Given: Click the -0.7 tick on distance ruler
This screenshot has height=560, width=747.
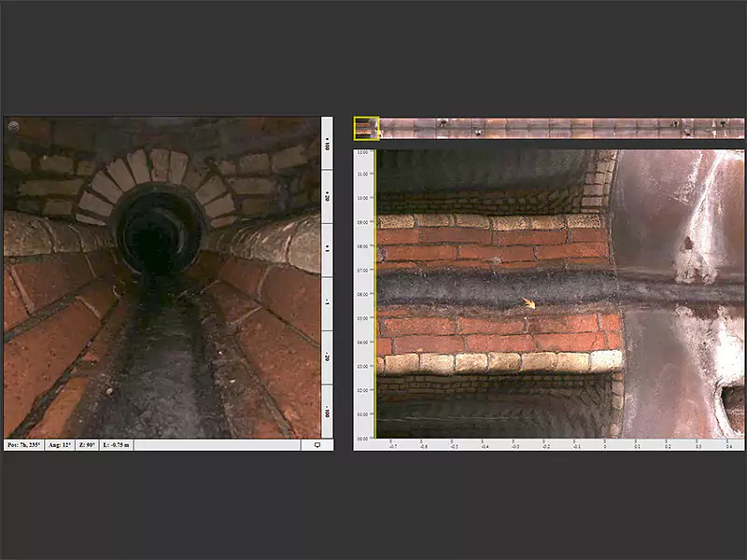Looking at the screenshot, I should (x=392, y=446).
